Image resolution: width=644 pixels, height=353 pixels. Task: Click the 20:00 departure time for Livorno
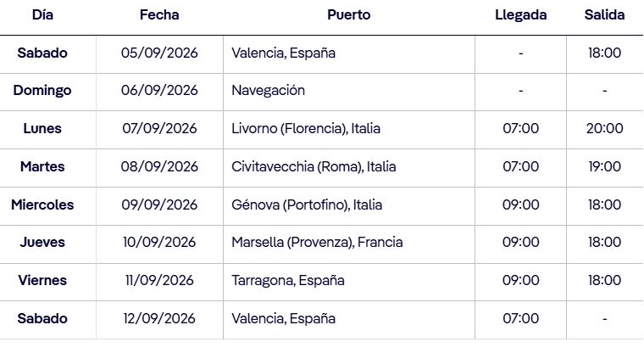604,128
